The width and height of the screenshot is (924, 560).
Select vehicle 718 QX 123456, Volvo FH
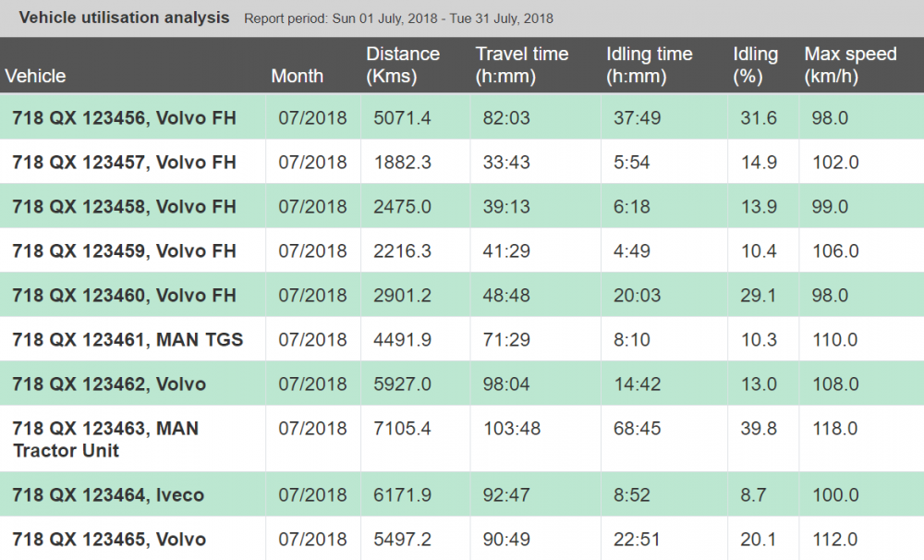pyautogui.click(x=125, y=118)
